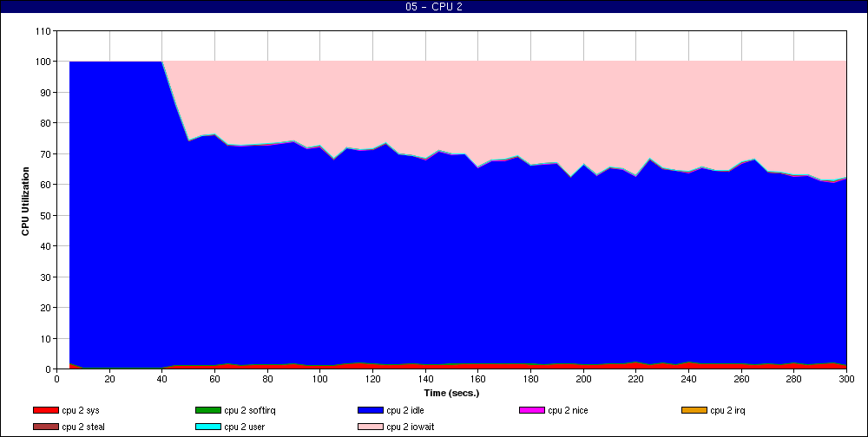Screen dimensions: 868x437
Task: Click the 110 value on y-axis
Action: tap(43, 31)
